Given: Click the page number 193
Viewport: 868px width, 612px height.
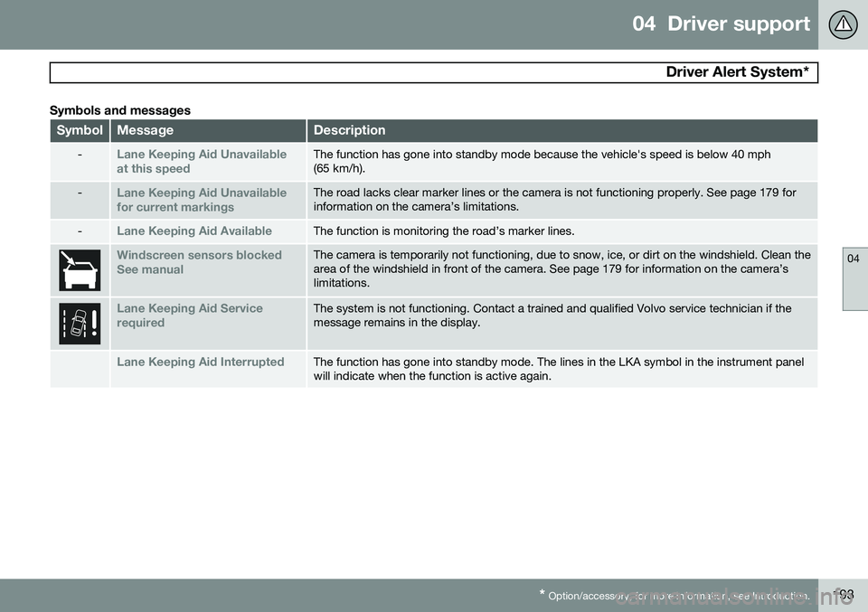Looking at the screenshot, I should (843, 595).
